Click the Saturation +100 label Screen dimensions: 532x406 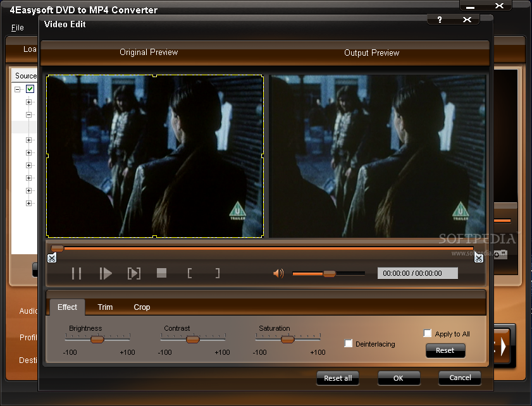[318, 352]
